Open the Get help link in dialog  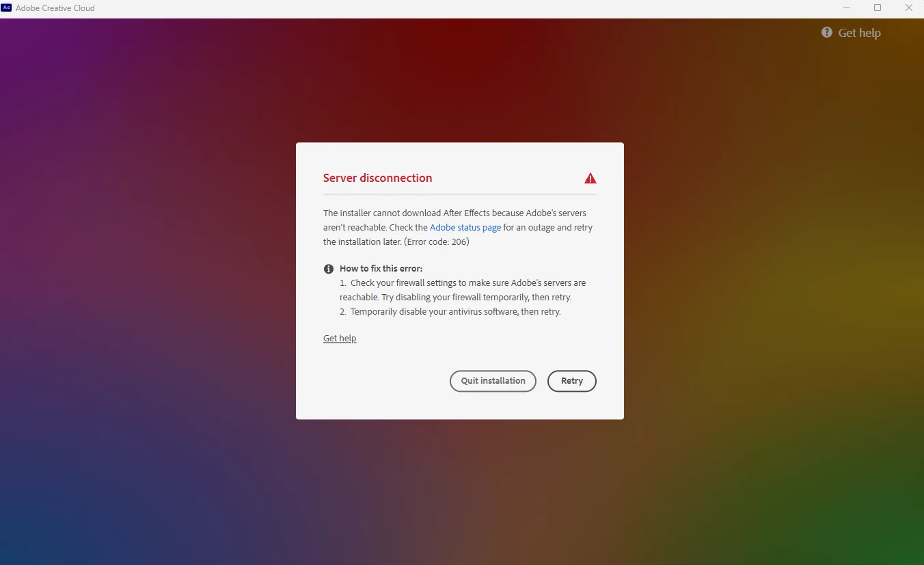340,339
